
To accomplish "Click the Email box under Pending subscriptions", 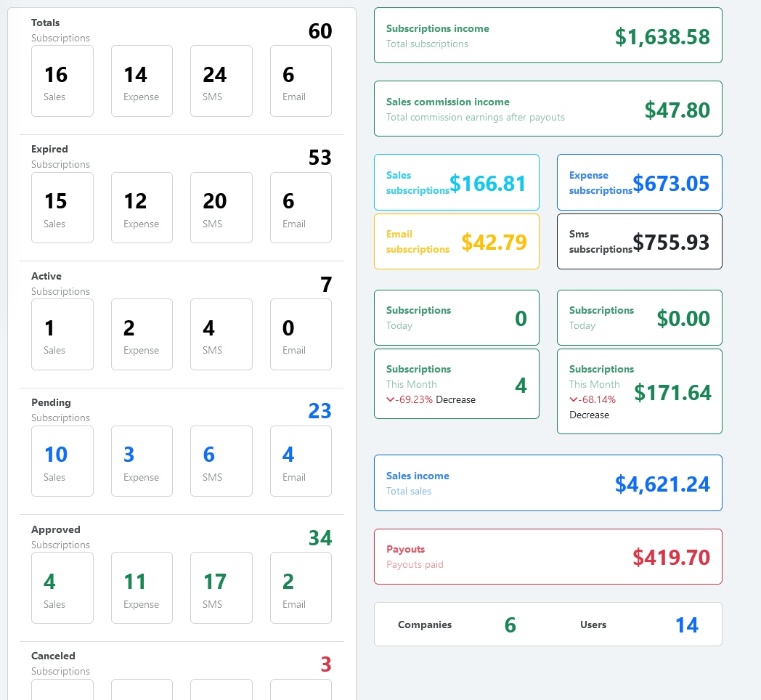I will [x=301, y=461].
